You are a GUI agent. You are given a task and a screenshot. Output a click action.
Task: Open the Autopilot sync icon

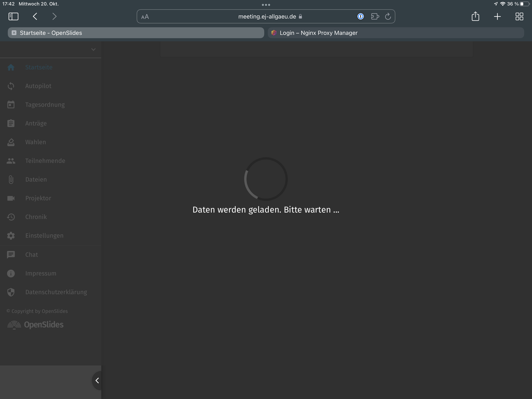tap(11, 86)
